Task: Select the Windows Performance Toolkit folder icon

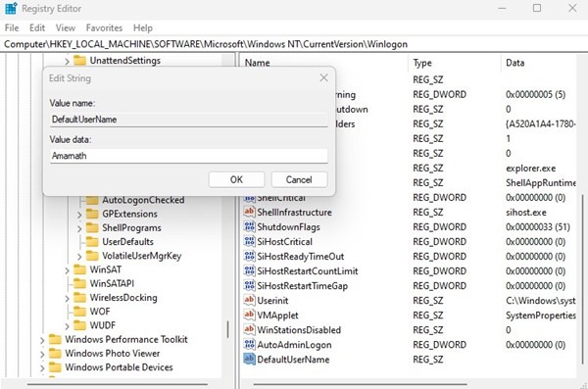Action: tap(55, 339)
